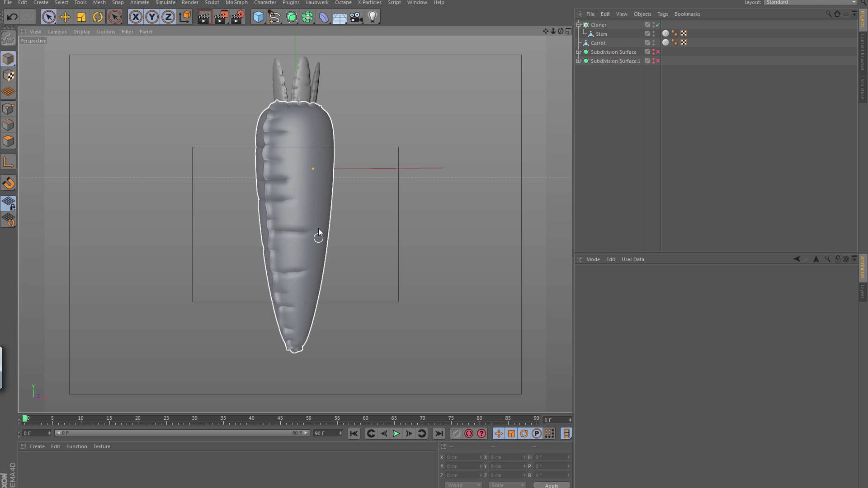
Task: Enable the Subdivision Surface red X toggle
Action: [659, 52]
